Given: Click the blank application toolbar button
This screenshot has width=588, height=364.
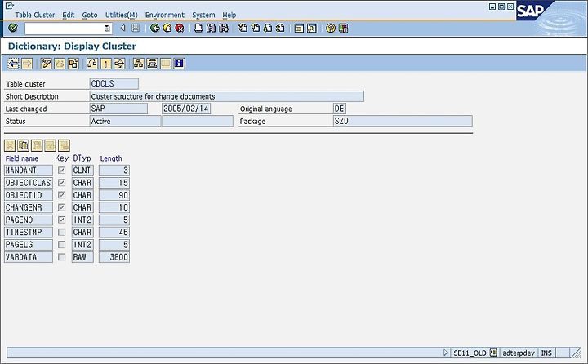Looking at the screenshot, I should pos(165,64).
